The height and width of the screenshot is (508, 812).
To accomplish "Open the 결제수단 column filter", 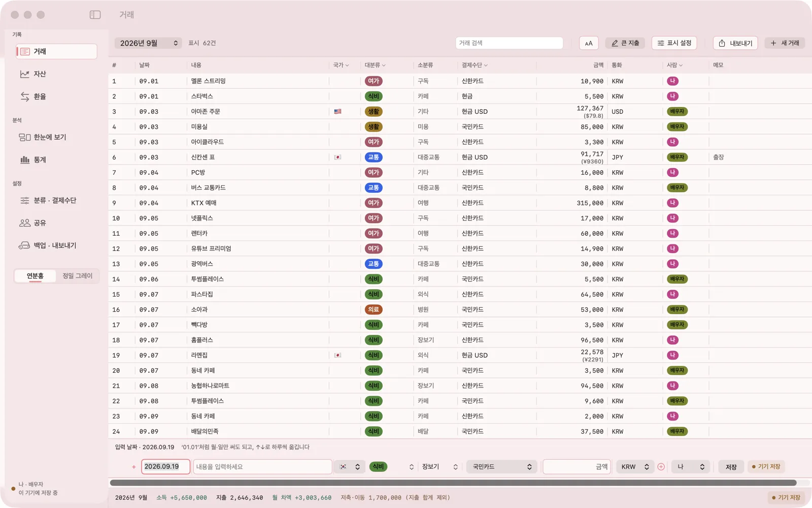I will tap(475, 65).
